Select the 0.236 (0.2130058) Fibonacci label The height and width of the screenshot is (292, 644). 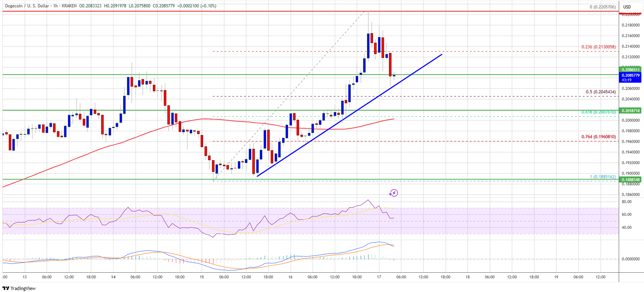click(598, 47)
